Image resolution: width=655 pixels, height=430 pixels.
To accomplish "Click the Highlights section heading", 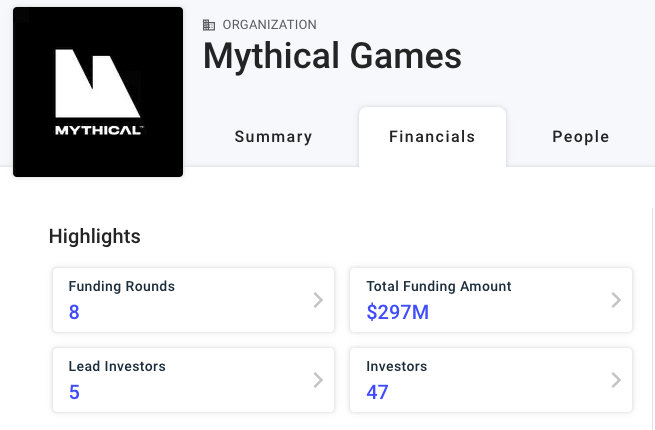I will pos(95,236).
